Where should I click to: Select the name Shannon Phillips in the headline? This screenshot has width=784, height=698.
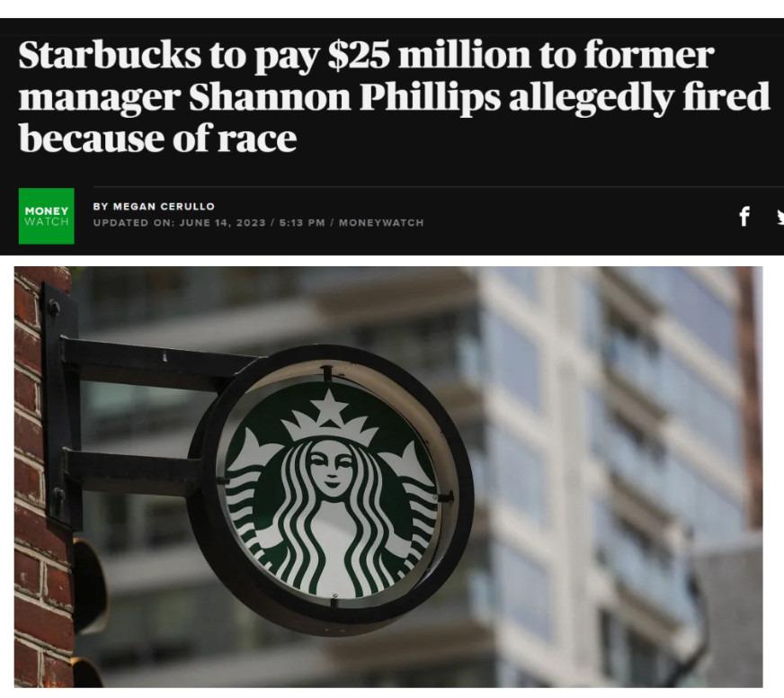(x=344, y=96)
